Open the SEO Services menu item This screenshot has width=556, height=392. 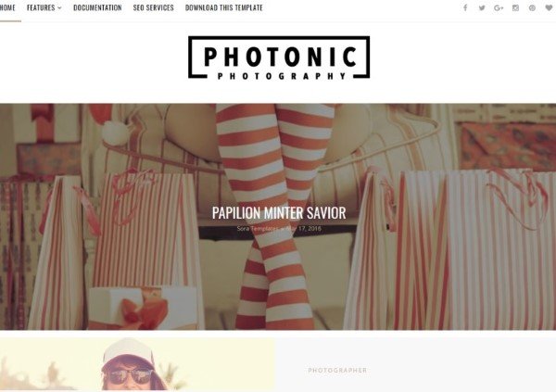[x=154, y=7]
